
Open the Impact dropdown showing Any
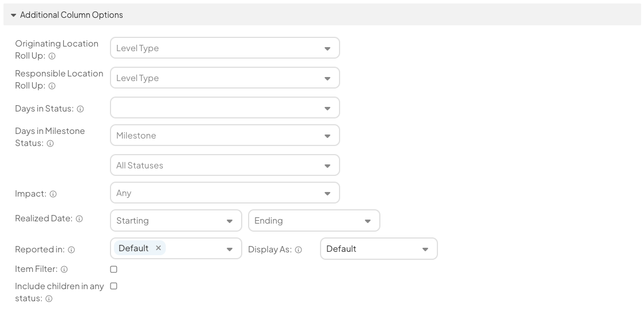click(x=224, y=193)
